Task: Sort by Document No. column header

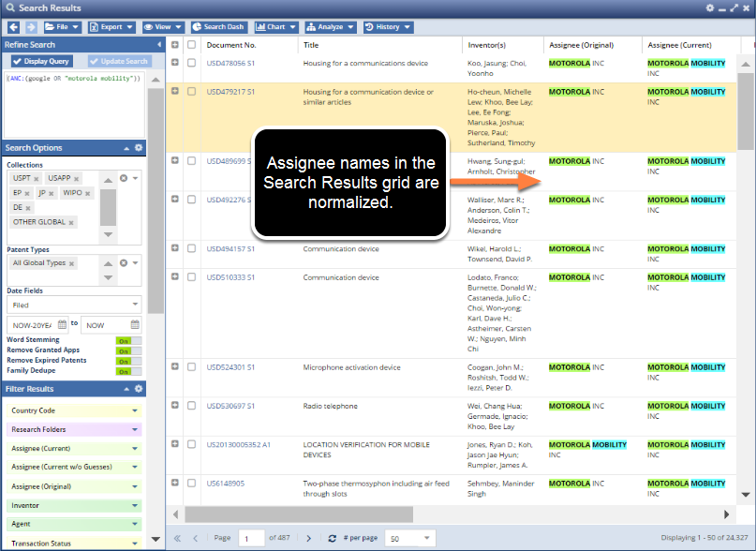Action: click(231, 45)
